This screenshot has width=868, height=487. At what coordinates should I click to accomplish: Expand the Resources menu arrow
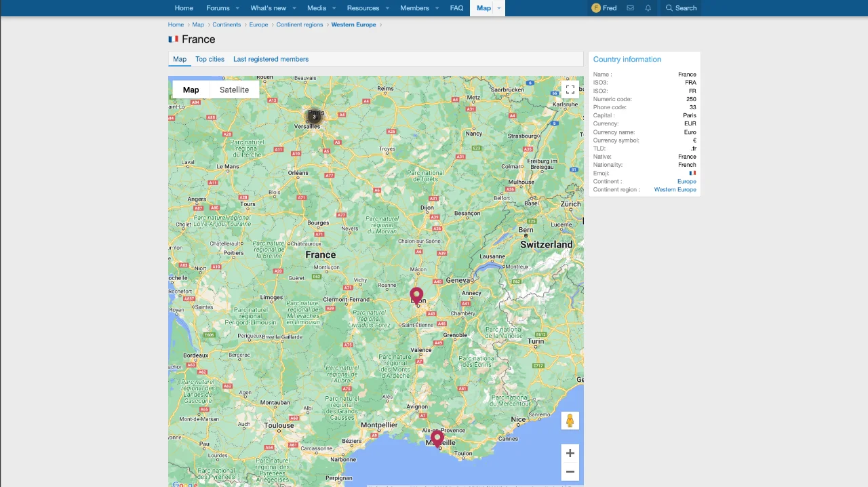[x=387, y=8]
